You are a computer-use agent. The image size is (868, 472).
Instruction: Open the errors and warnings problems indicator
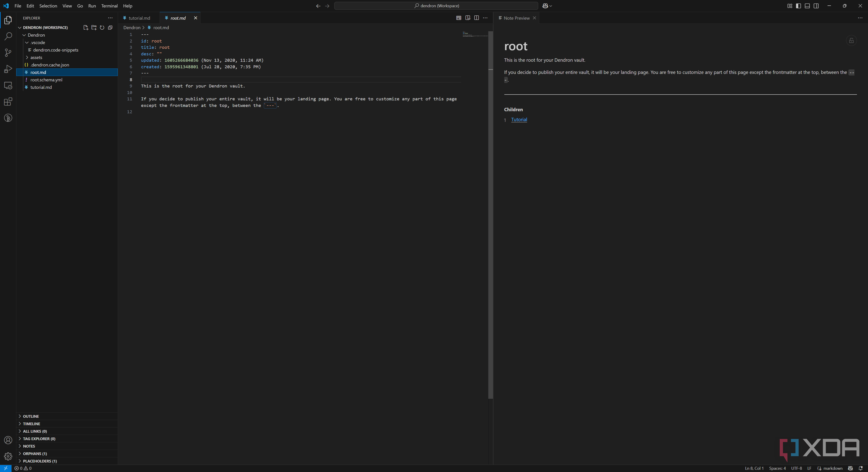[x=23, y=468]
